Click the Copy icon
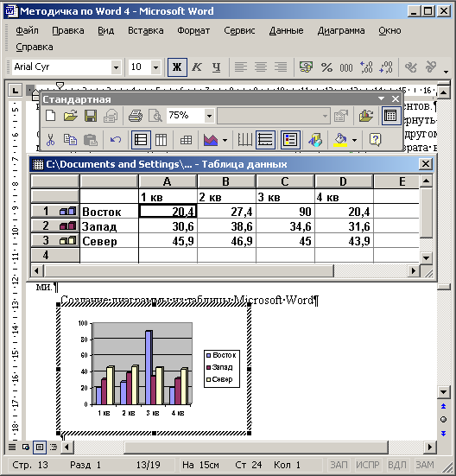456x476 pixels. (x=71, y=140)
